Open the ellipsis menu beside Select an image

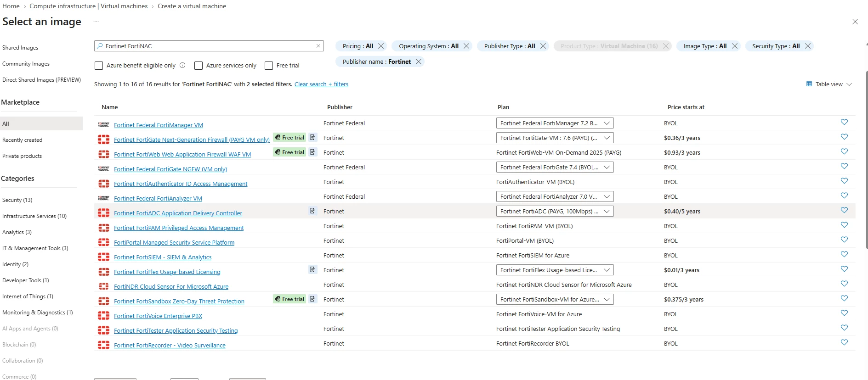tap(96, 22)
